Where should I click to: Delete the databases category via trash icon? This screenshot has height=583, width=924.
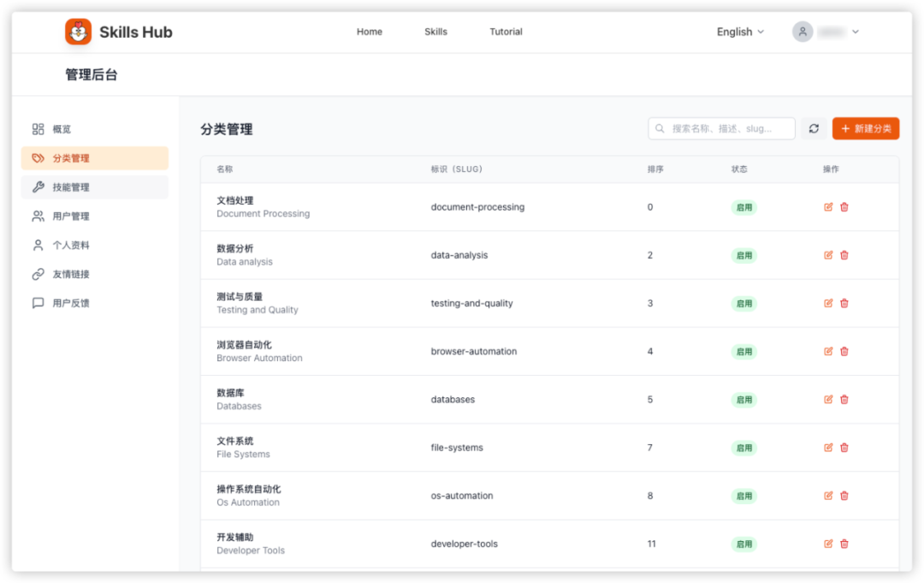click(844, 399)
